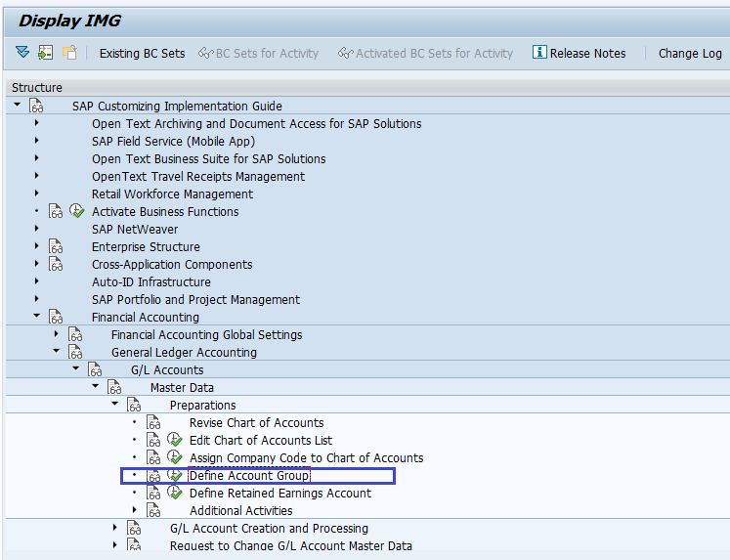The width and height of the screenshot is (730, 560).
Task: Open documentation icon for Preparations
Action: pyautogui.click(x=134, y=405)
